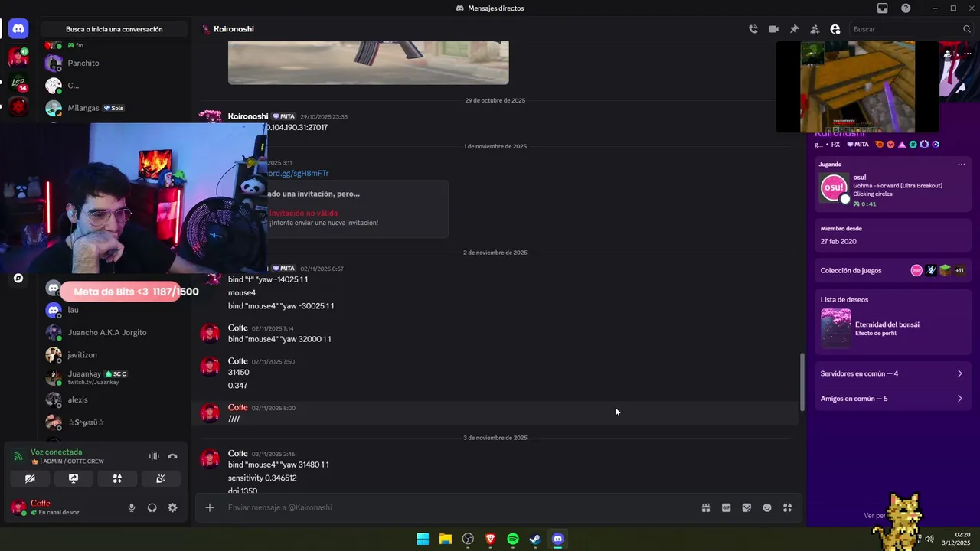The height and width of the screenshot is (551, 980).
Task: Start an activity in voice panel
Action: [x=117, y=478]
